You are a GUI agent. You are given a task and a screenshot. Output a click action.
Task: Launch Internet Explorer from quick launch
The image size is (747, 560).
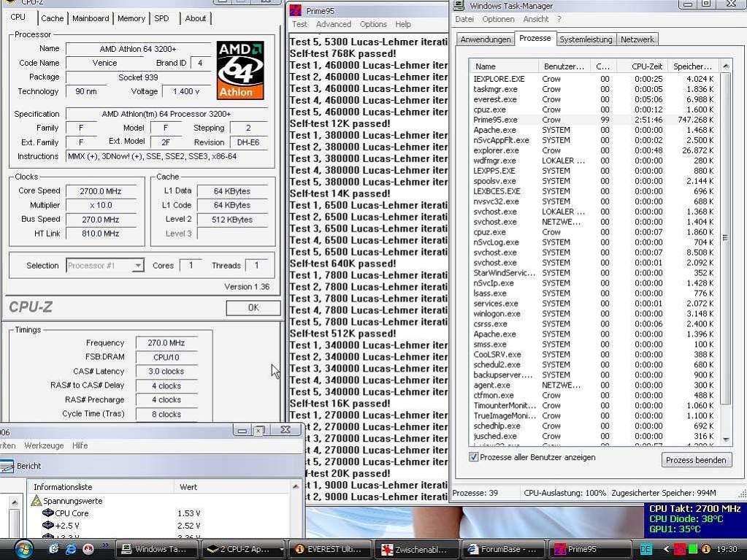pos(71,549)
